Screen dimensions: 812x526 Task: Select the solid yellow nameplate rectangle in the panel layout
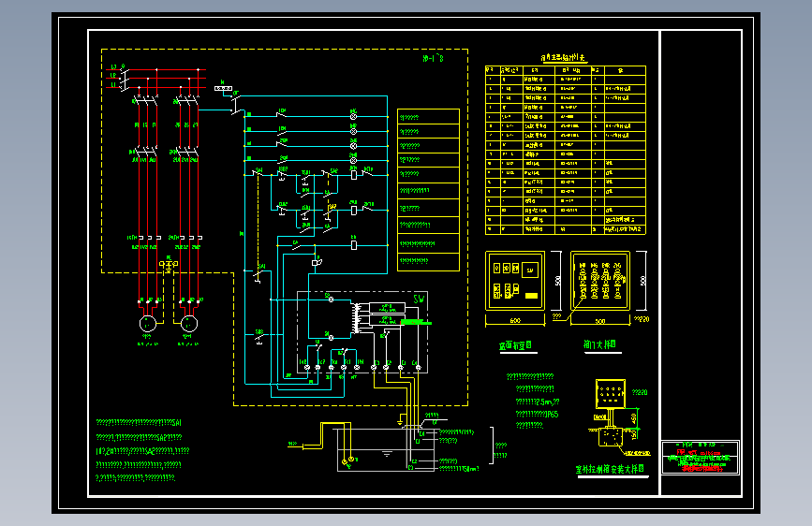[x=531, y=296]
